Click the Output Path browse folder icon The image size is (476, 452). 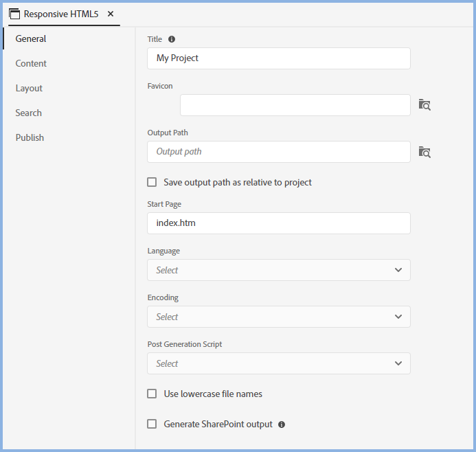coord(424,152)
